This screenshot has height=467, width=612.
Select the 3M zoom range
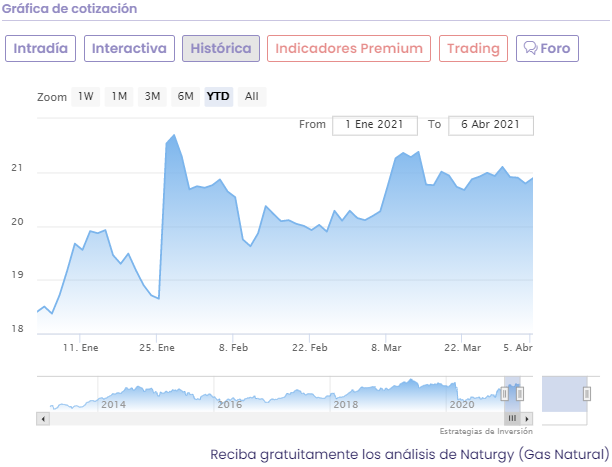152,97
